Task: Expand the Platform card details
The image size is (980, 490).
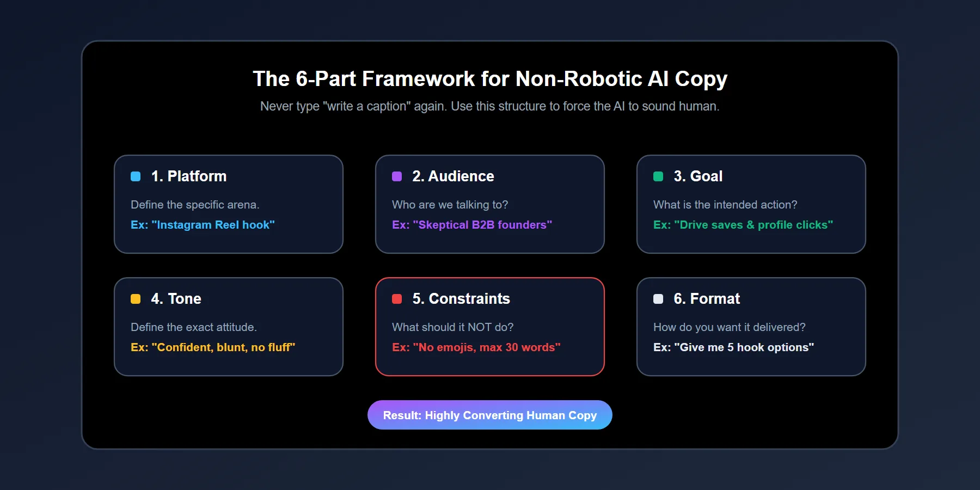Action: [228, 205]
